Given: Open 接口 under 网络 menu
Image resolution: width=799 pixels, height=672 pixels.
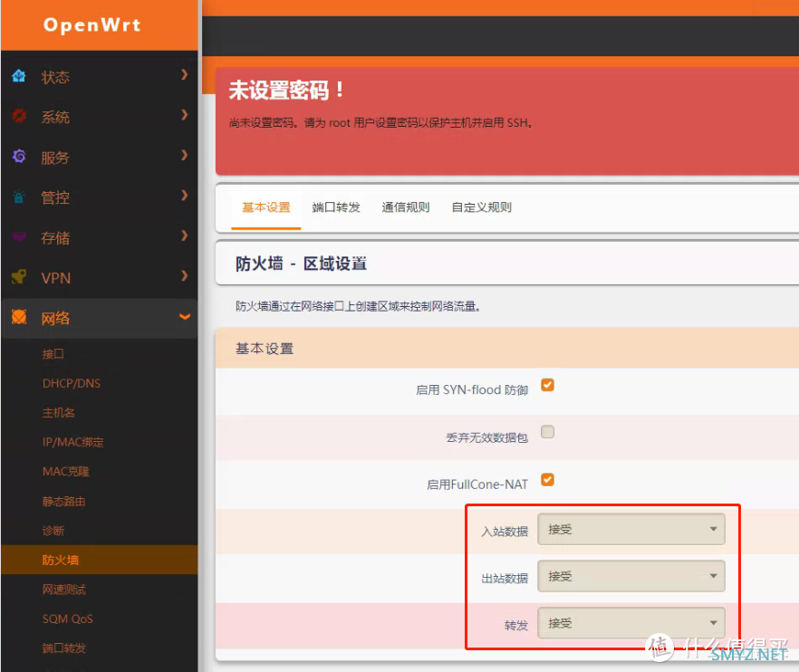Looking at the screenshot, I should 53,353.
